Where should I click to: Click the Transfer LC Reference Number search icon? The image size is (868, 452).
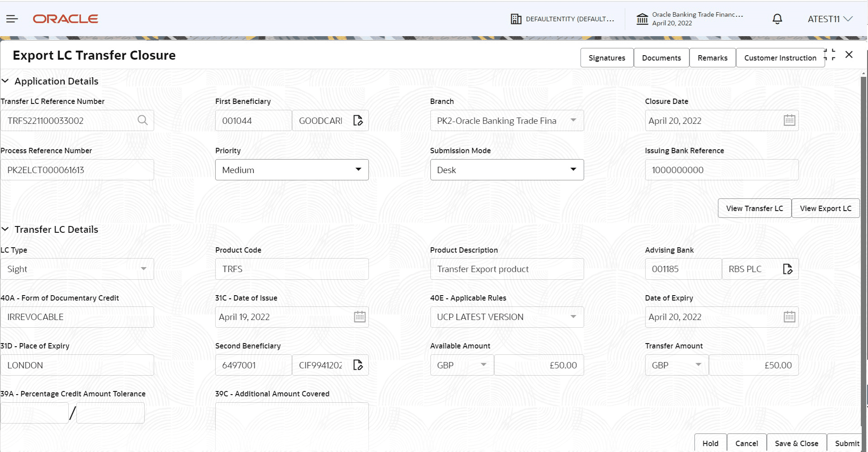[142, 120]
